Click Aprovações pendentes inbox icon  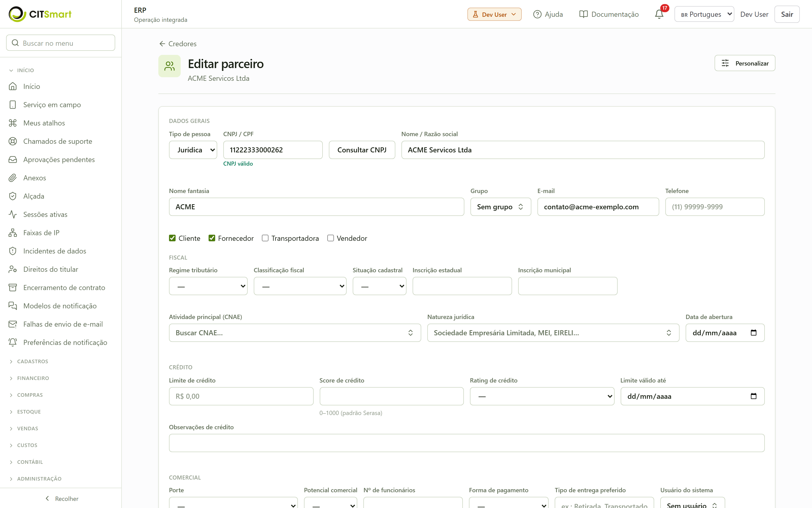click(x=13, y=160)
